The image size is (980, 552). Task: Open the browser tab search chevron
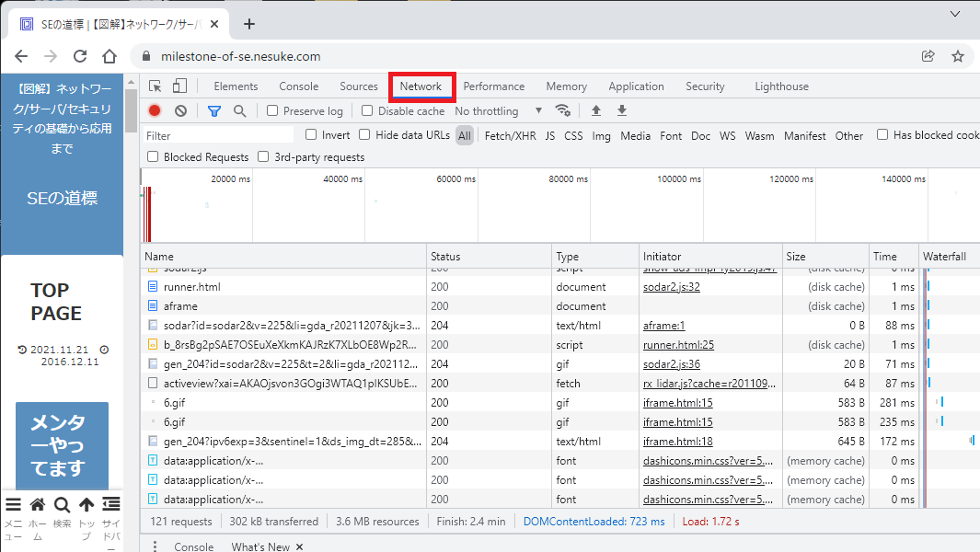point(955,14)
